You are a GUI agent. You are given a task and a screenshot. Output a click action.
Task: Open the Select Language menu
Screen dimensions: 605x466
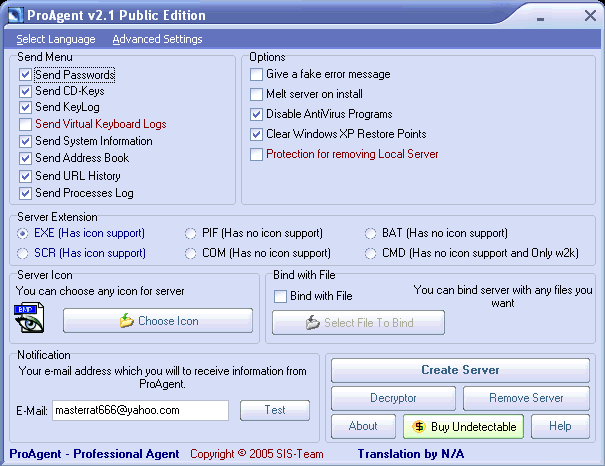pos(56,39)
